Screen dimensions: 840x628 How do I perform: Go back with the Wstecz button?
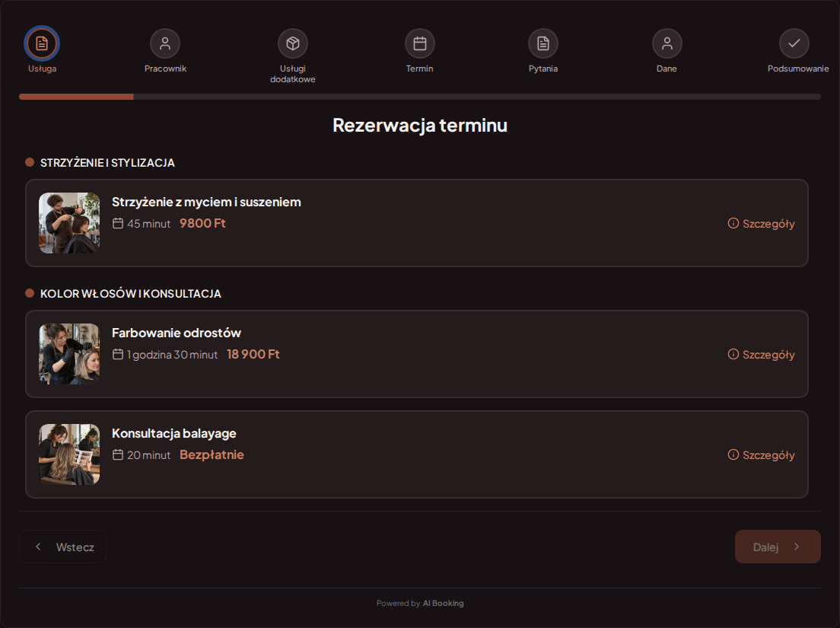(62, 547)
